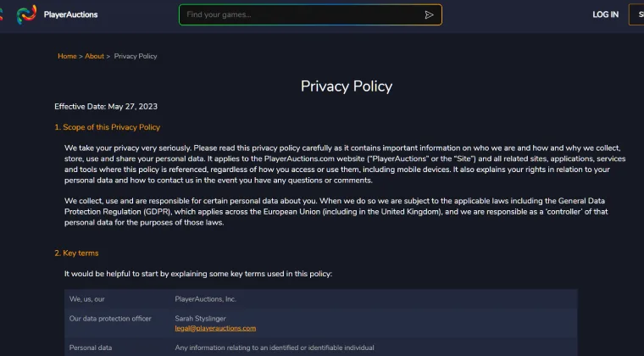Submit search with the arrow send icon

point(429,14)
